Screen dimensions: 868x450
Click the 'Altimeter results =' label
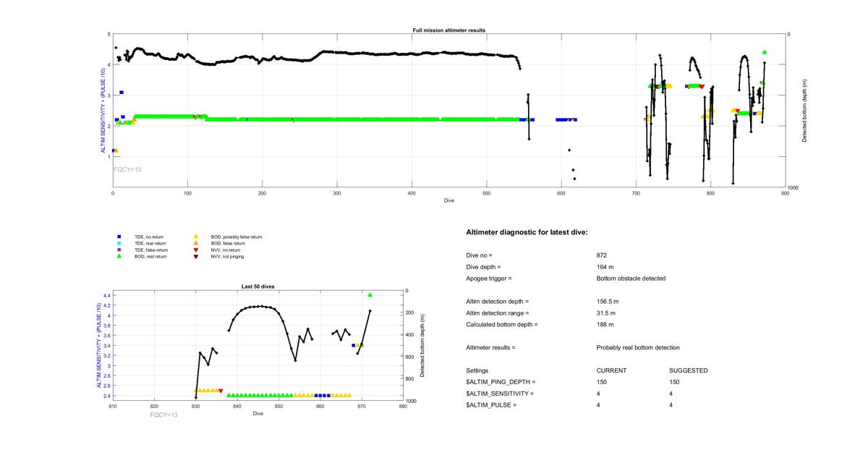click(491, 347)
